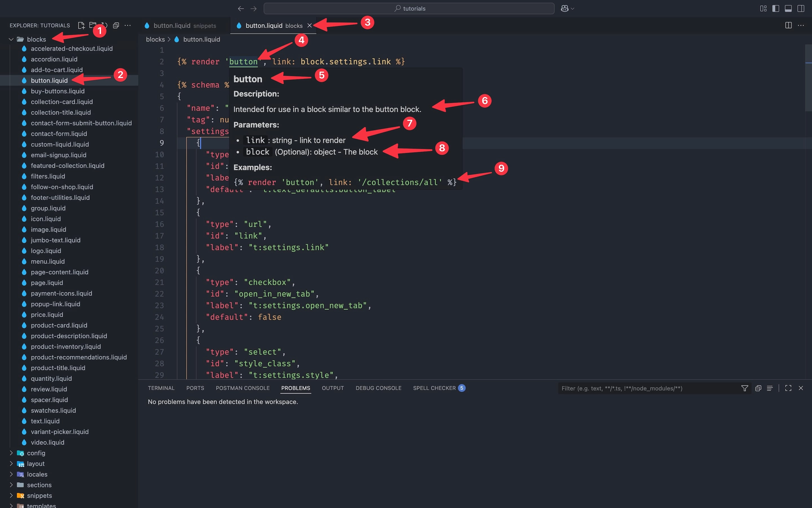This screenshot has height=508, width=812.
Task: Open the SPELL CHECKER tab
Action: coord(439,388)
